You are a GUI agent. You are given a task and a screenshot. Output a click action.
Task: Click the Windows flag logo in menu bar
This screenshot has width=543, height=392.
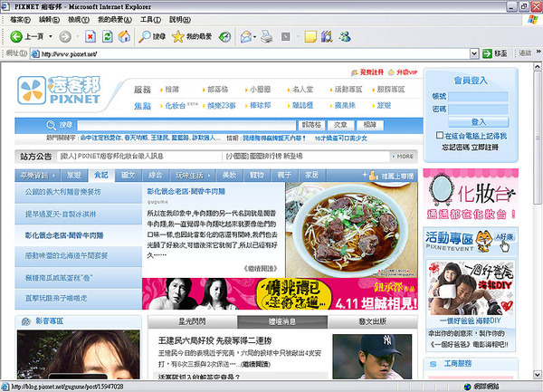click(533, 19)
